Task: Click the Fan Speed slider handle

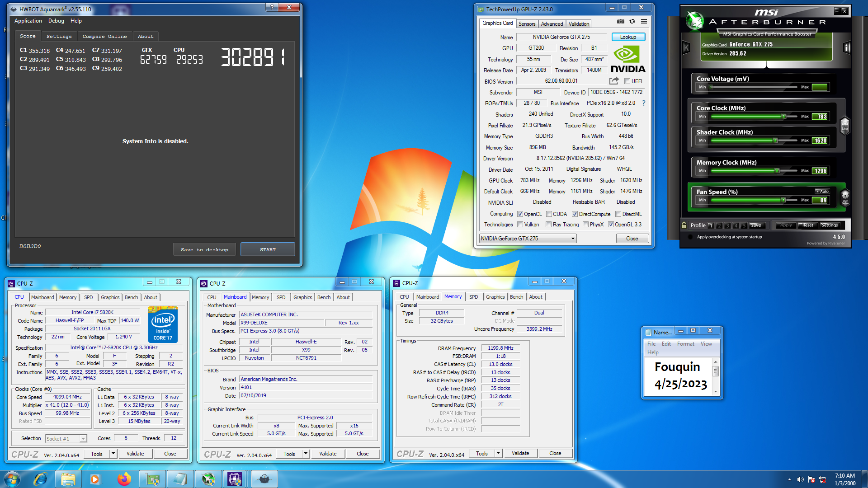Action: (783, 200)
